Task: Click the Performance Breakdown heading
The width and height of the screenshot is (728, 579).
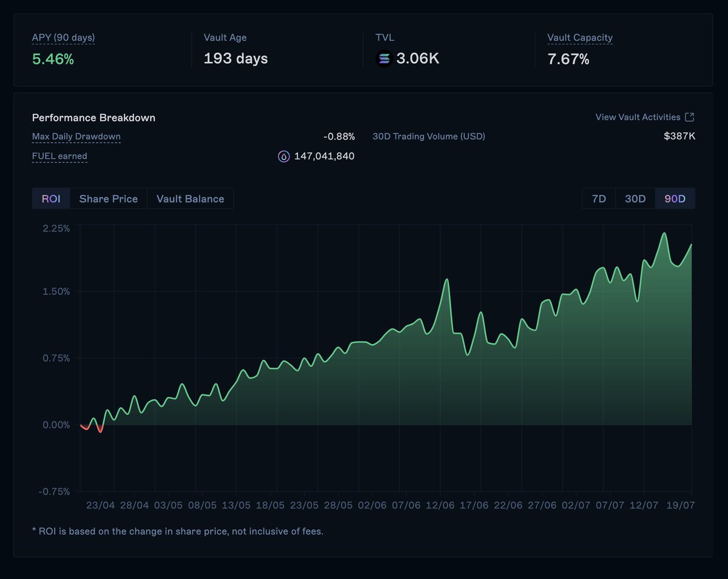Action: pos(94,118)
